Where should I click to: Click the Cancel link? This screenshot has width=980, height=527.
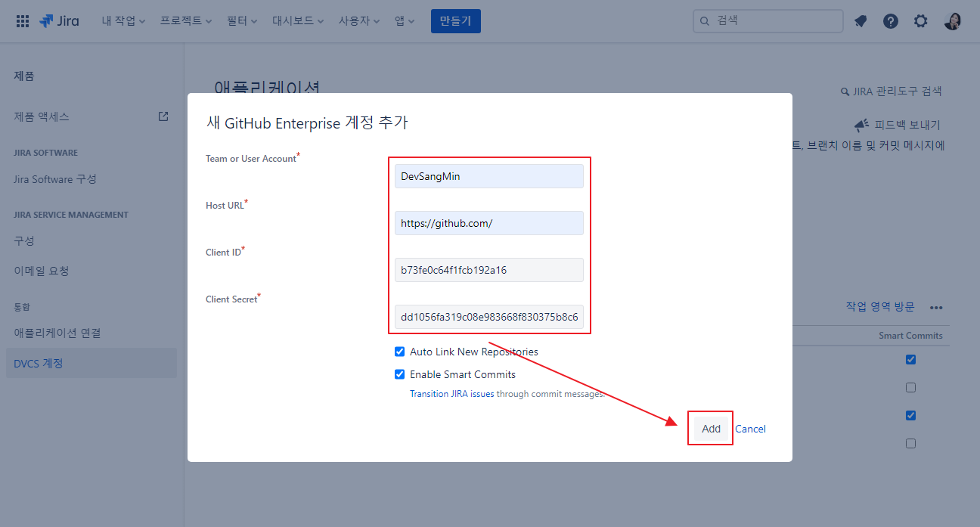click(x=750, y=429)
